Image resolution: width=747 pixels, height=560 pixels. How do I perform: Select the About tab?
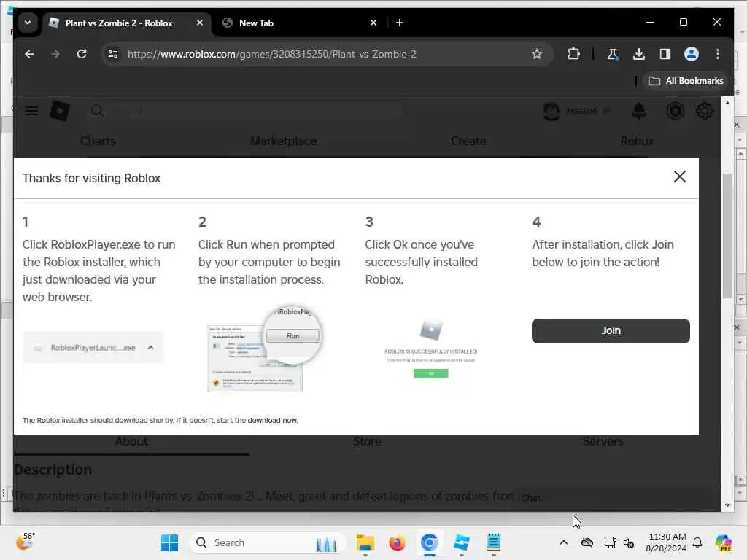tap(131, 442)
